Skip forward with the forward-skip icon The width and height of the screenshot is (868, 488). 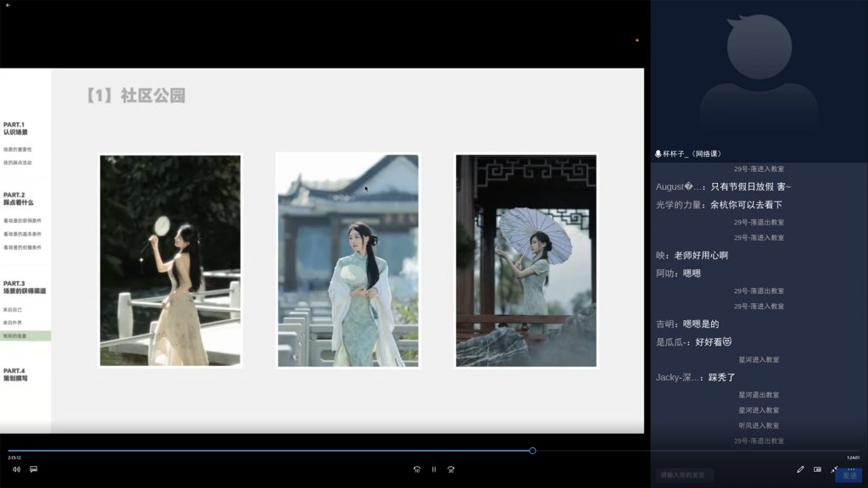[x=451, y=469]
